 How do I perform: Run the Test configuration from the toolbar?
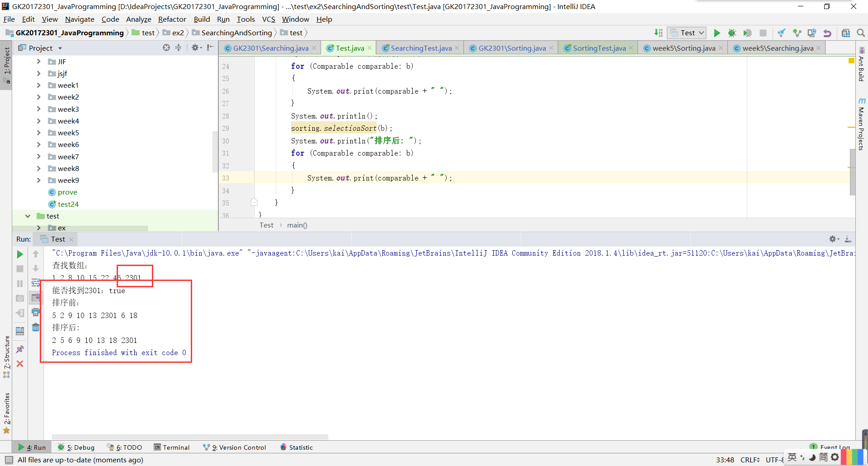click(717, 33)
